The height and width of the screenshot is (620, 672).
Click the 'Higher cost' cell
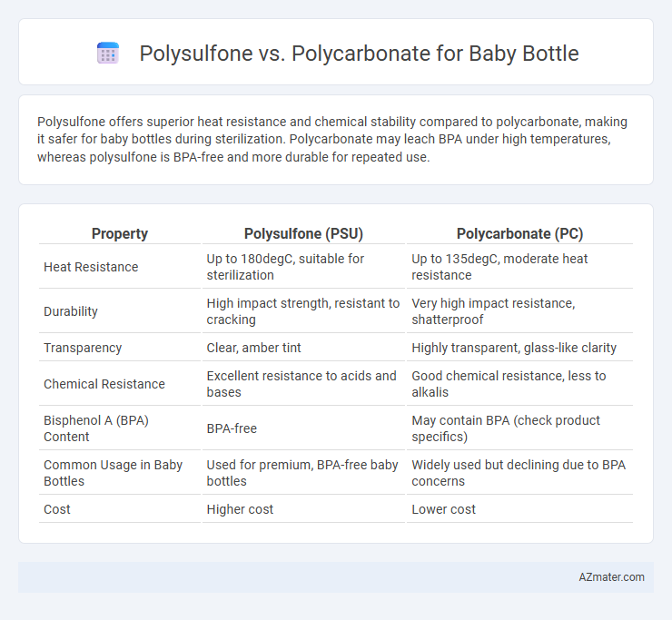click(x=303, y=509)
